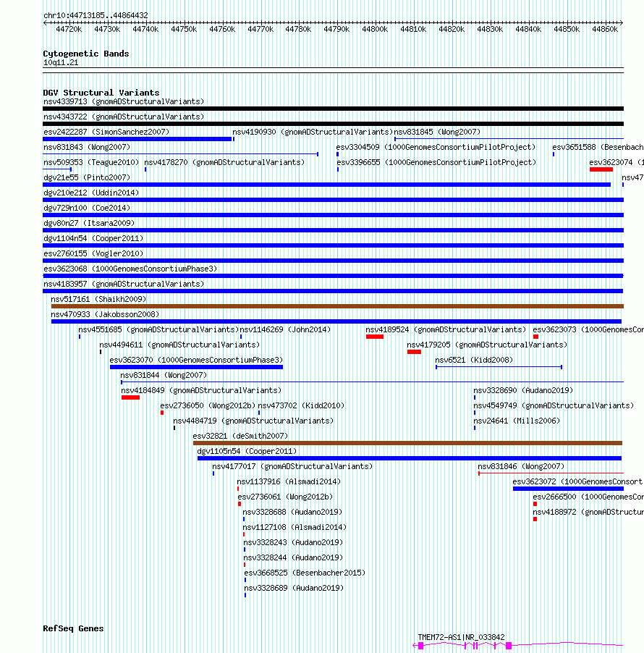Click the 44800k ruler position label
Image resolution: width=644 pixels, height=653 pixels.
[375, 29]
